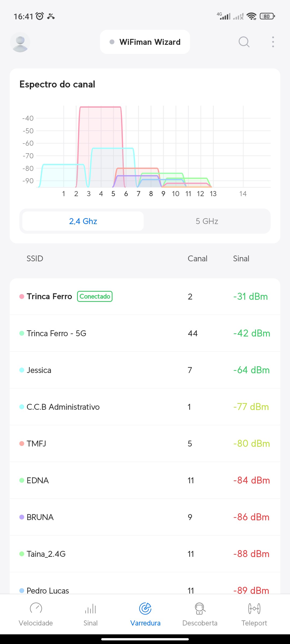Open the Velocidade speed test tab
The width and height of the screenshot is (290, 644).
36,614
